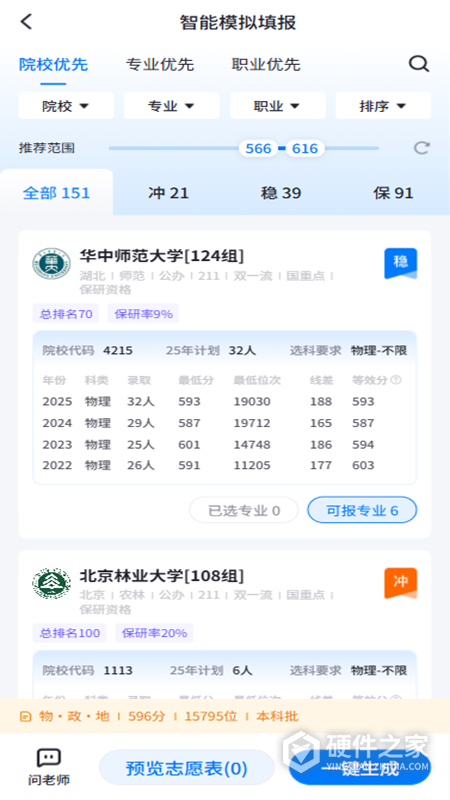The height and width of the screenshot is (800, 450).
Task: Tap 15795位 in the score bar
Action: click(x=211, y=716)
